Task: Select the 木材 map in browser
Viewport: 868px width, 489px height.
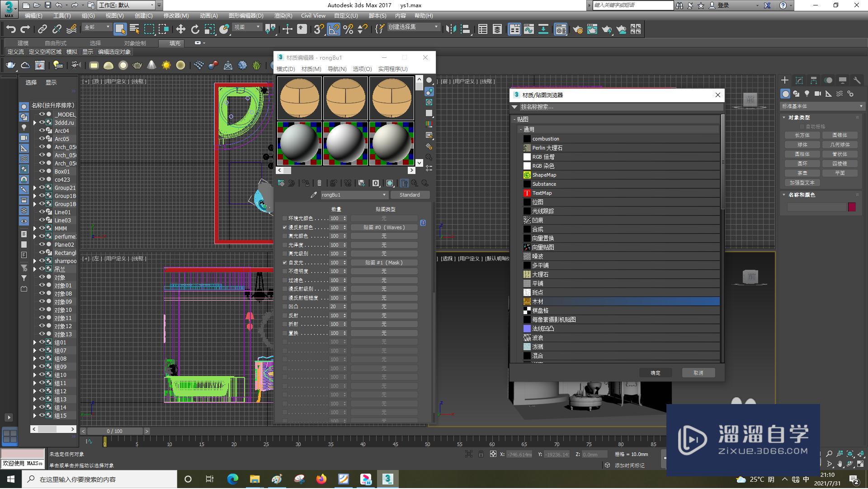Action: (621, 301)
